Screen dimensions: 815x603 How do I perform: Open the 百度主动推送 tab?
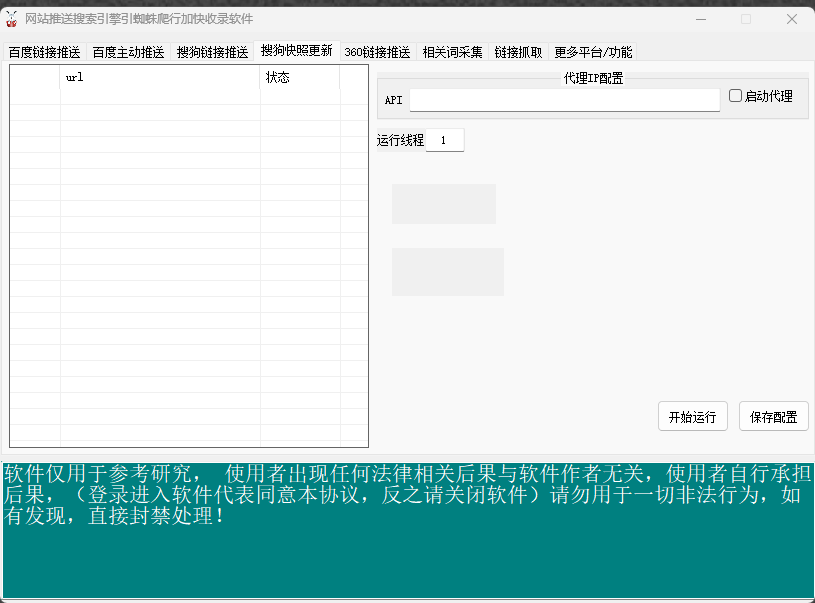(128, 52)
